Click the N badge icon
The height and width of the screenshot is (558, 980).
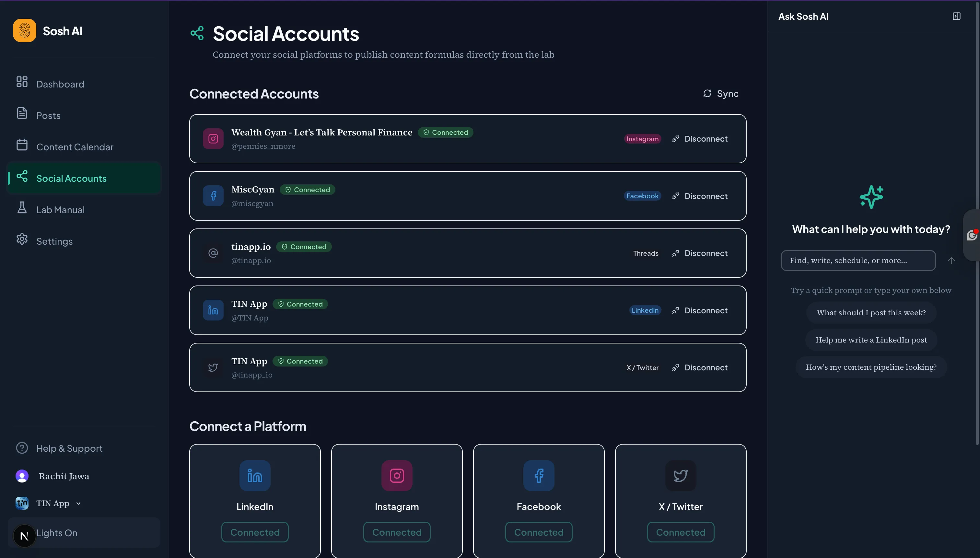pos(24,536)
